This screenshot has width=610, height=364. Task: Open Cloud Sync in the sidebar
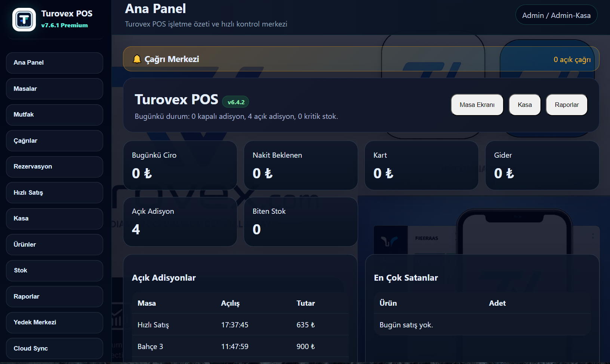click(55, 348)
